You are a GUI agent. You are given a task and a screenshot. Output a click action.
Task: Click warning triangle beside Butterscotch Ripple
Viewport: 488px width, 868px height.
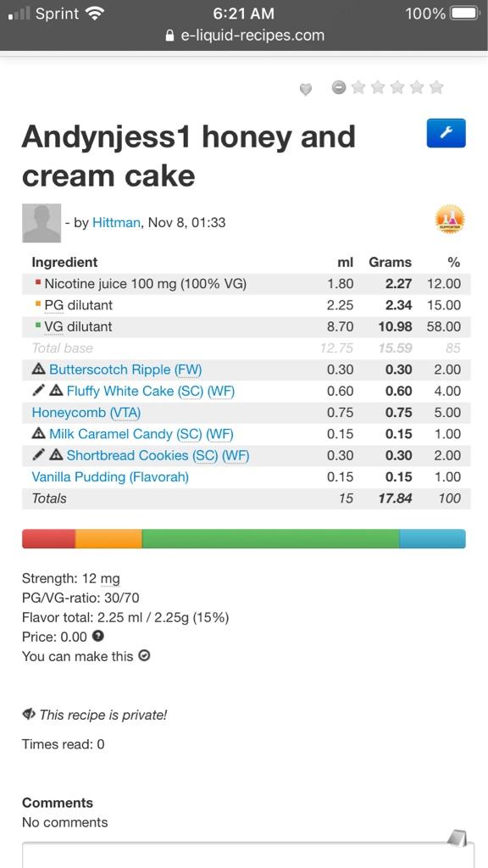pos(39,370)
